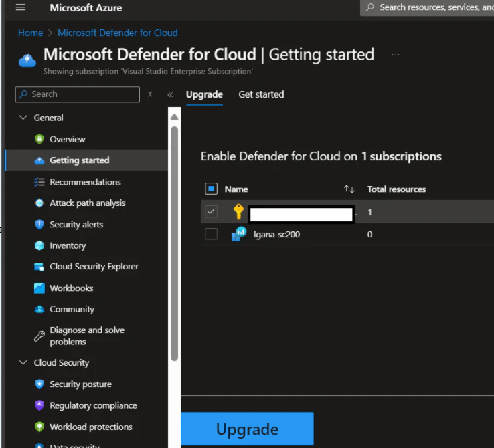Click the Community people icon
Viewport: 494px width, 448px height.
(39, 310)
